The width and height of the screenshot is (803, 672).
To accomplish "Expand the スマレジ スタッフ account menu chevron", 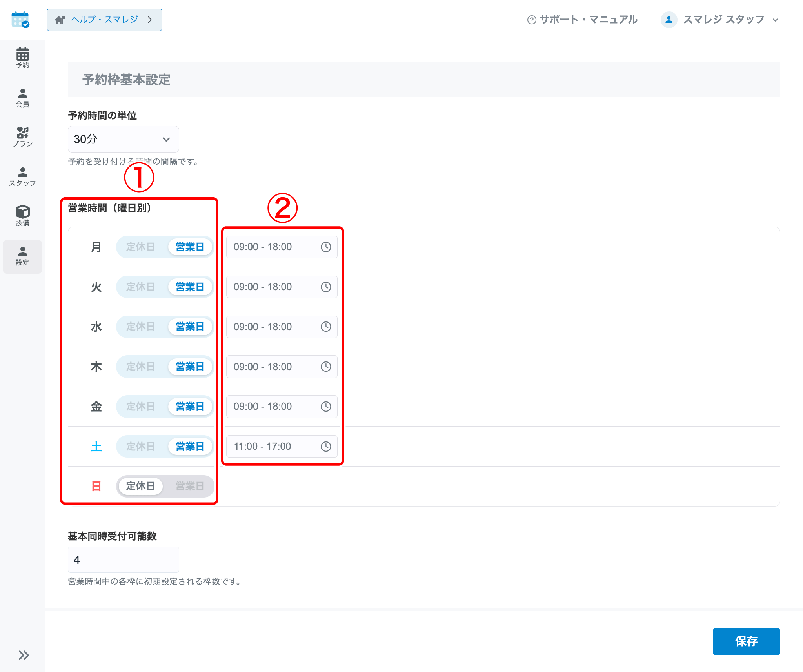I will [x=775, y=20].
